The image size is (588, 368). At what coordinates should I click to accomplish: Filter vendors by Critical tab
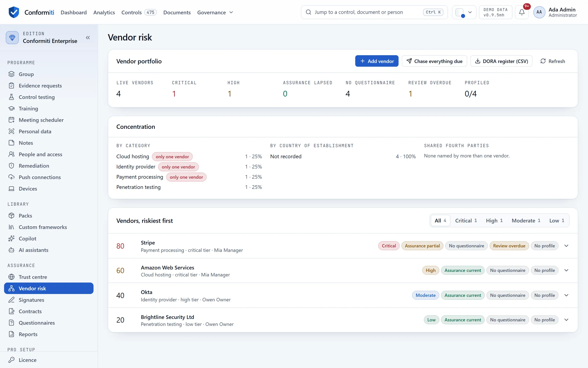(466, 221)
